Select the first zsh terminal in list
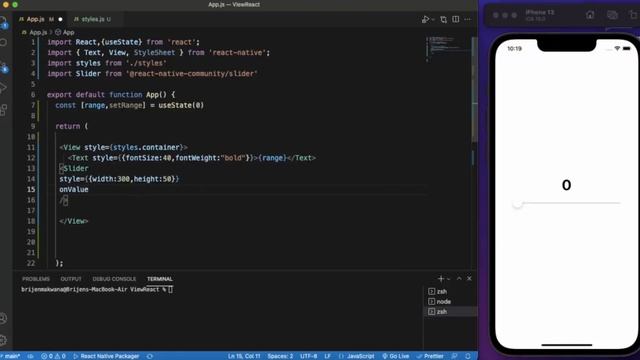The width and height of the screenshot is (640, 360). pyautogui.click(x=451, y=291)
